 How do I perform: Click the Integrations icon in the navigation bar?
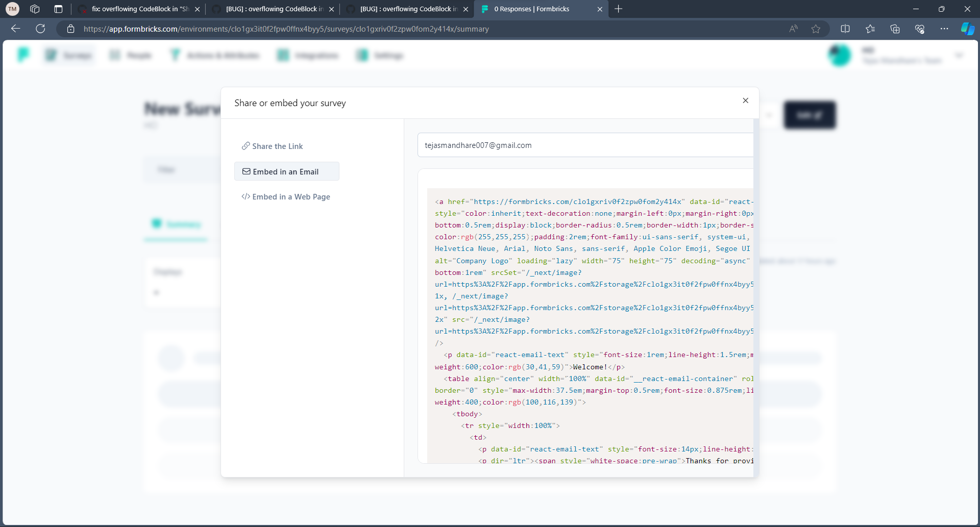[x=282, y=55]
